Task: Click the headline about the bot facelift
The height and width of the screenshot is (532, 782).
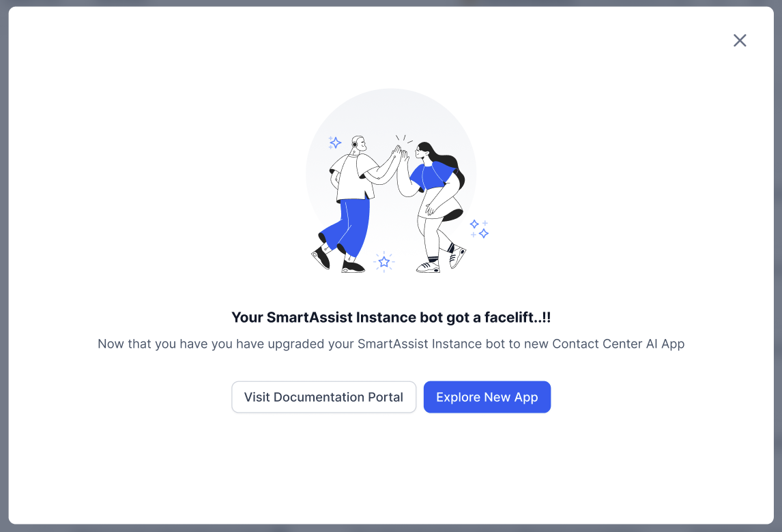Action: coord(391,317)
